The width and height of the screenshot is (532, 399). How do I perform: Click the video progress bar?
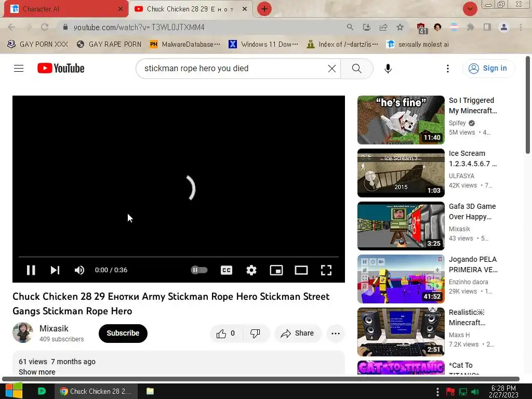pos(179,257)
